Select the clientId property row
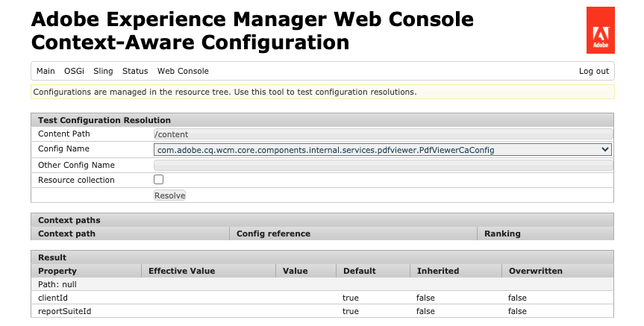This screenshot has width=644, height=326. tap(53, 298)
